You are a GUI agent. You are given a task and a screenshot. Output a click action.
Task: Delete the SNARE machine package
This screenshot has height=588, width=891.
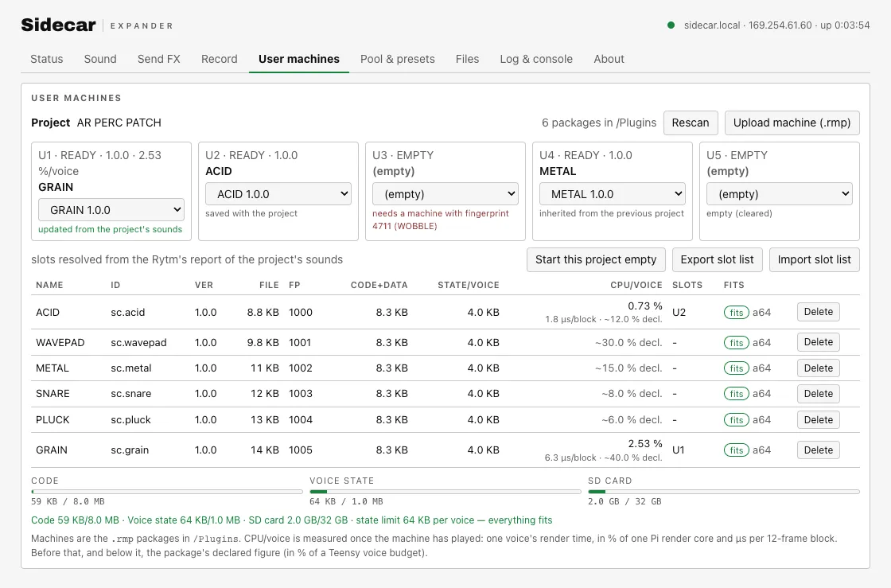point(819,394)
